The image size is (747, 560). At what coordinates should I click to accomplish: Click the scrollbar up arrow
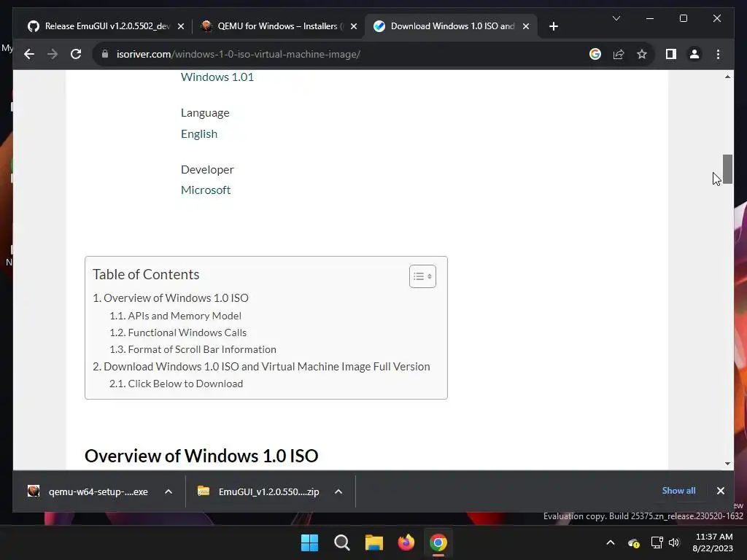tap(727, 77)
